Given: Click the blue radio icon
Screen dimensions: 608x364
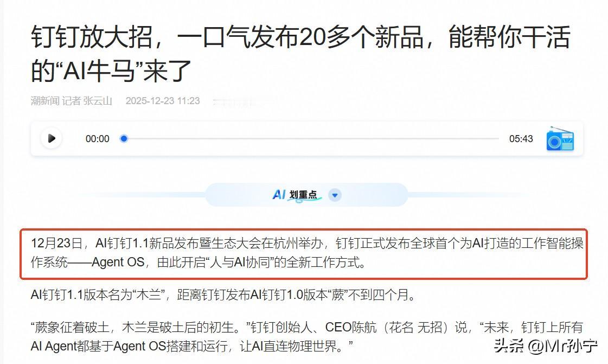Looking at the screenshot, I should point(560,139).
